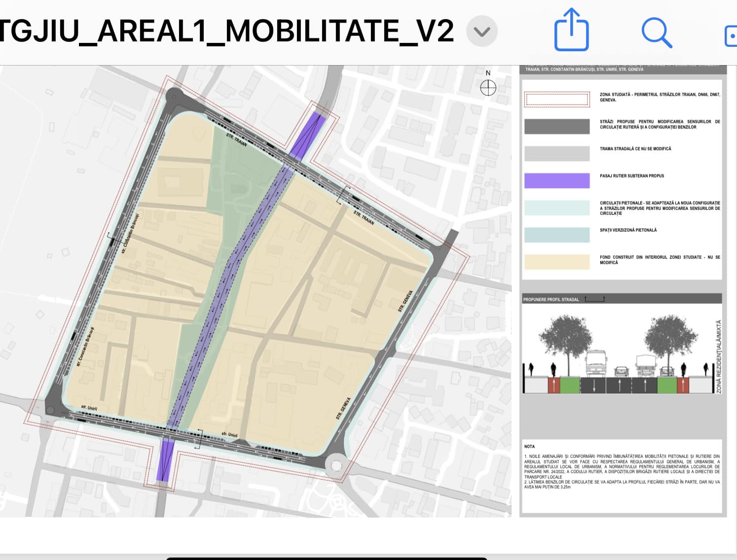Tap the red dotted Zona Studiată legend box
This screenshot has height=560, width=737.
[x=556, y=99]
